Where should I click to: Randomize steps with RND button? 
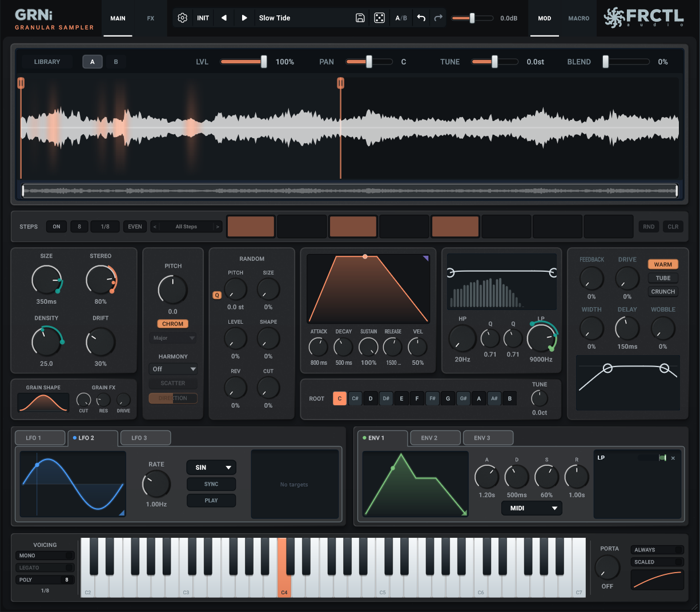click(x=649, y=227)
